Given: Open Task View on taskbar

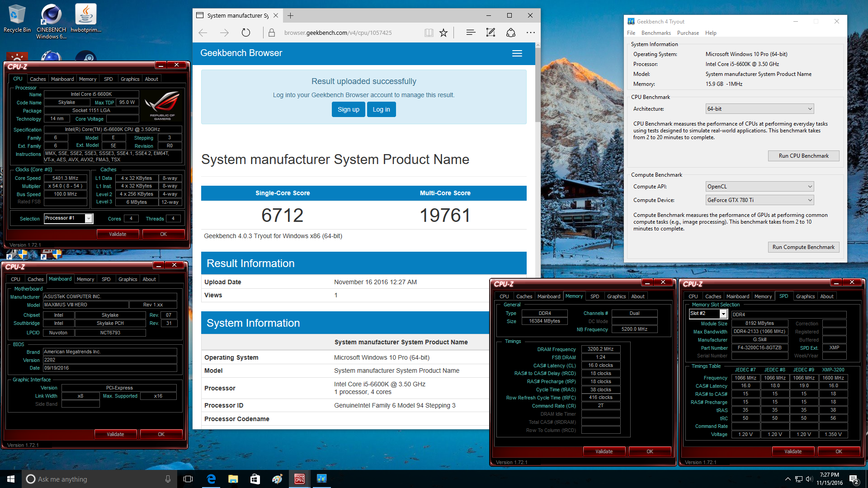Looking at the screenshot, I should pos(188,479).
